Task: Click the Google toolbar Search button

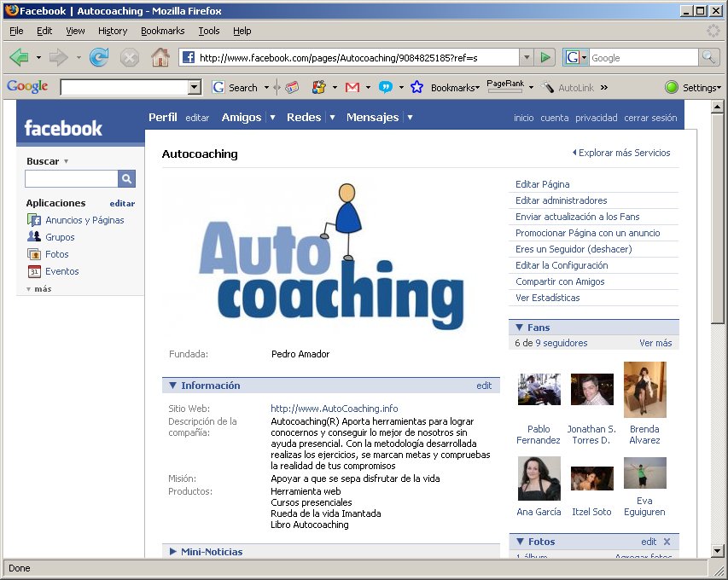Action: (235, 87)
